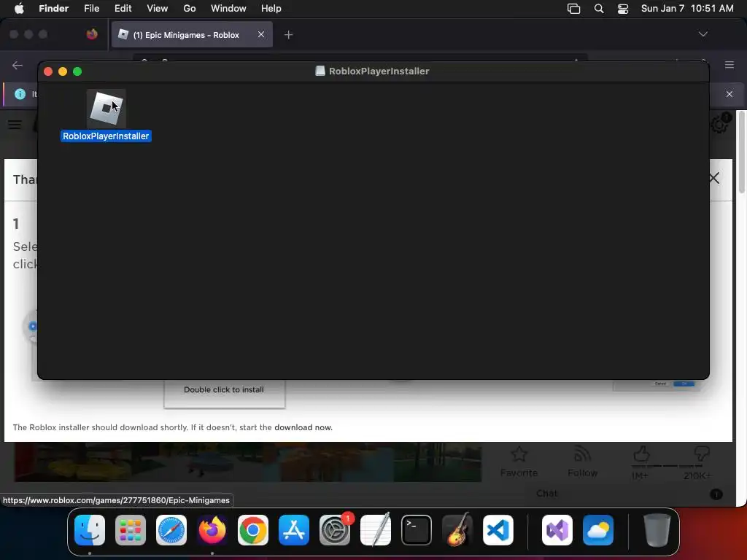Expand the Firefox list all tabs chevron
747x560 pixels.
(703, 34)
